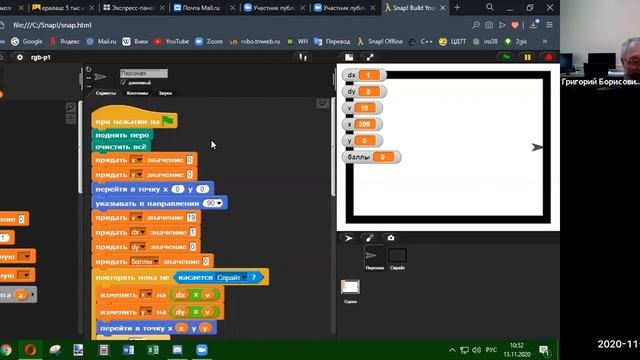Toggle the draggable checkbox under sprite name
640x360 pixels.
coord(123,83)
